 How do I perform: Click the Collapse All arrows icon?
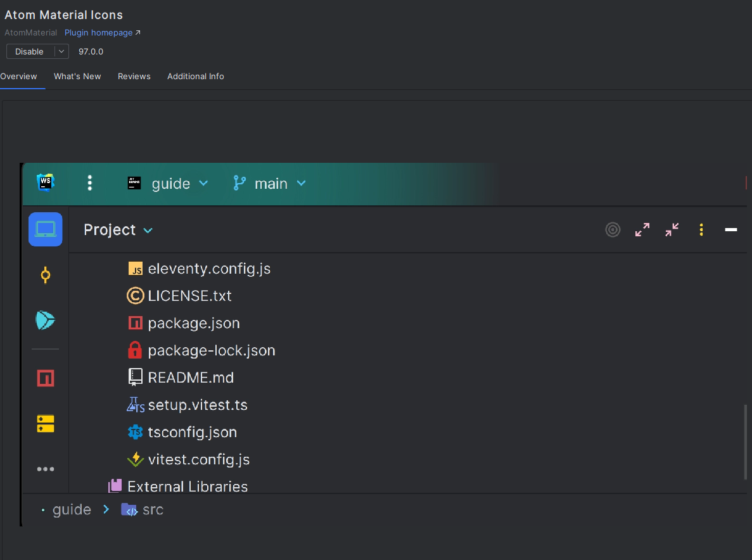(x=672, y=230)
